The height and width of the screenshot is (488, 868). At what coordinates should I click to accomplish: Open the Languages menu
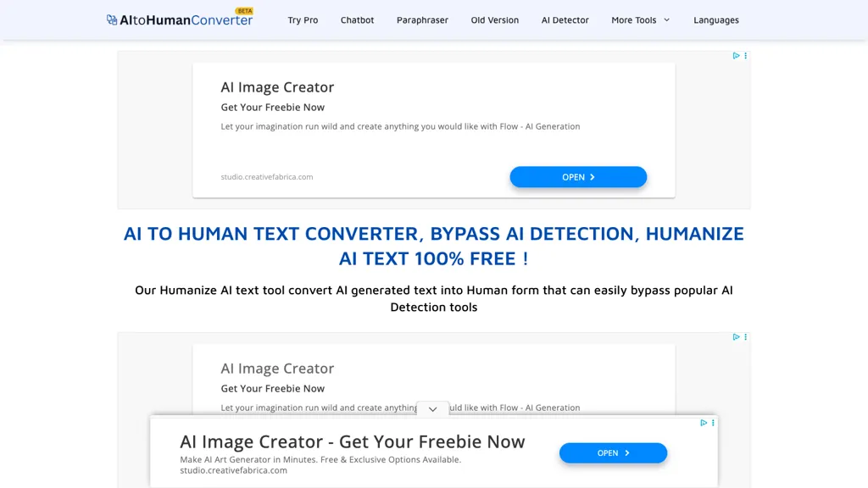(x=716, y=19)
